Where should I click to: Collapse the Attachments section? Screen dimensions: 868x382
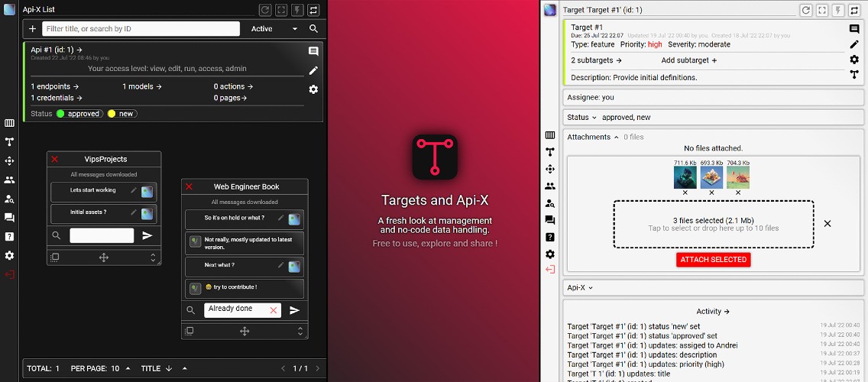pos(593,138)
